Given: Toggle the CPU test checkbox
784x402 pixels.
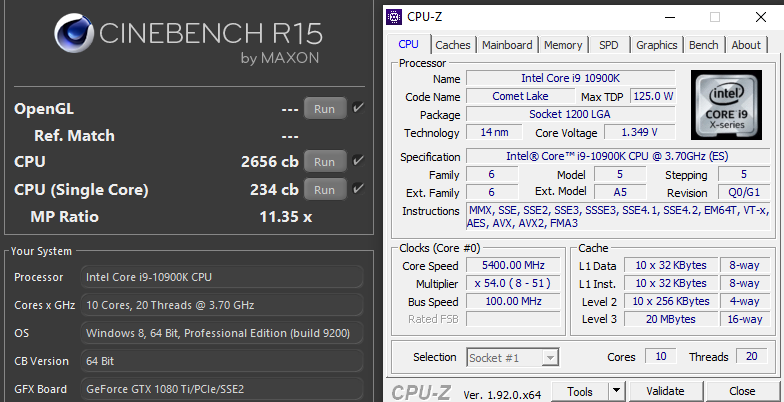Looking at the screenshot, I should 358,161.
